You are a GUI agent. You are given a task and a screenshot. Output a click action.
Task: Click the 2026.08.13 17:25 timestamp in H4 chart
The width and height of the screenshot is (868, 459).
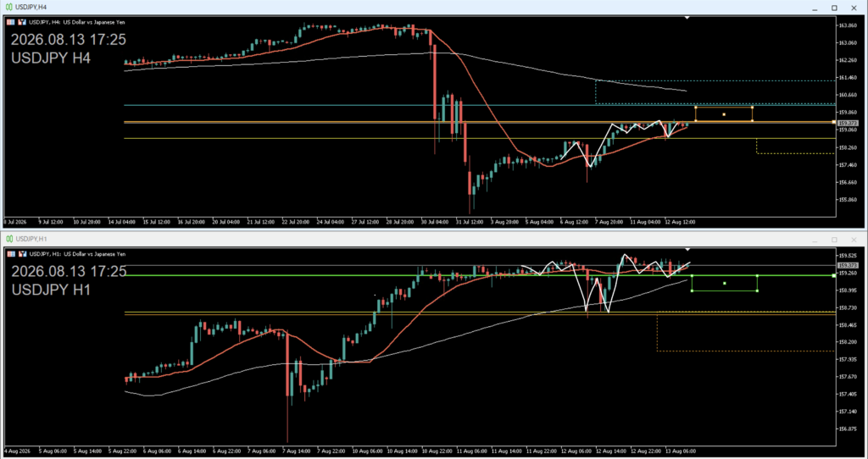tap(69, 40)
